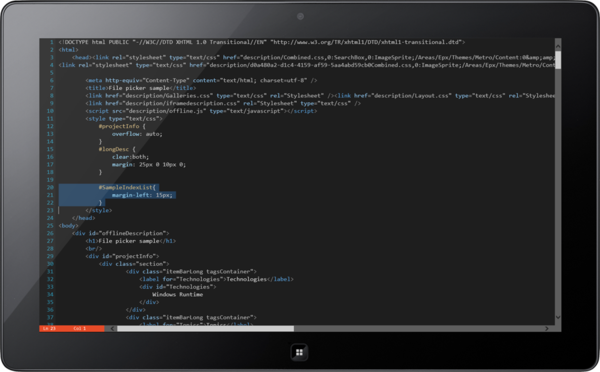The image size is (600, 372).
Task: Click 'description/iframedescription.css' in line 9
Action: click(180, 103)
